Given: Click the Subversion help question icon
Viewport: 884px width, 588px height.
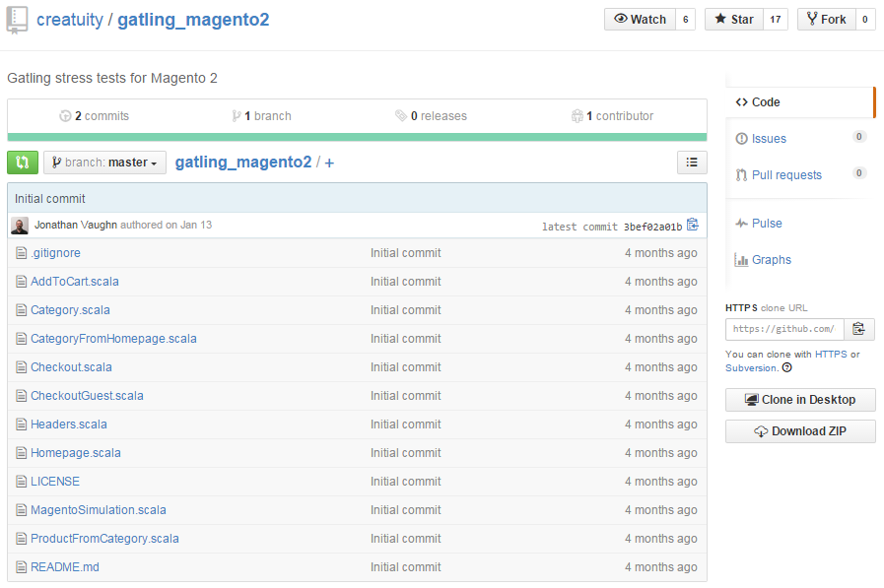Looking at the screenshot, I should point(787,367).
